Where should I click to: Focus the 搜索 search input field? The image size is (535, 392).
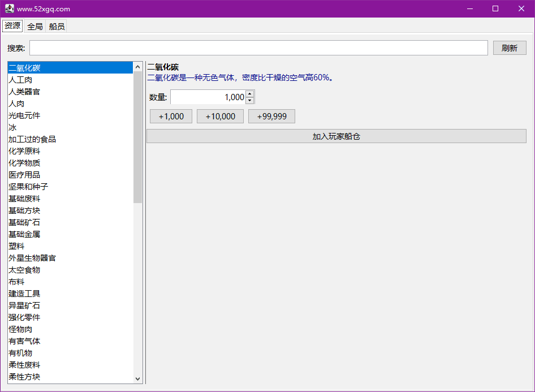[258, 48]
